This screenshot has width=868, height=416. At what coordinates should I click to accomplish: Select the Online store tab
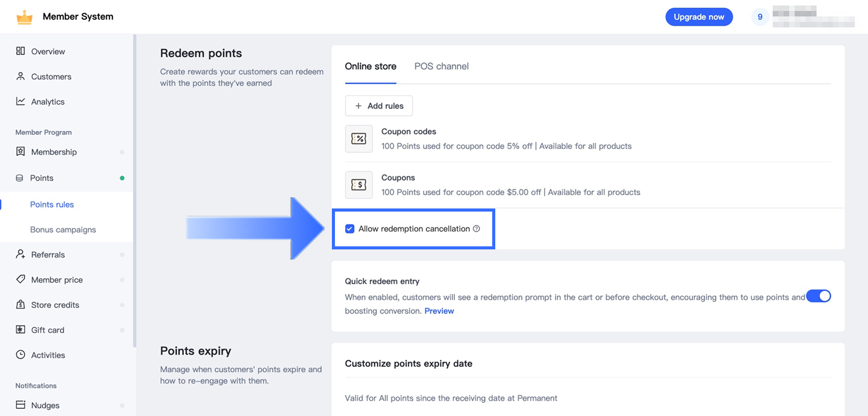pyautogui.click(x=370, y=66)
